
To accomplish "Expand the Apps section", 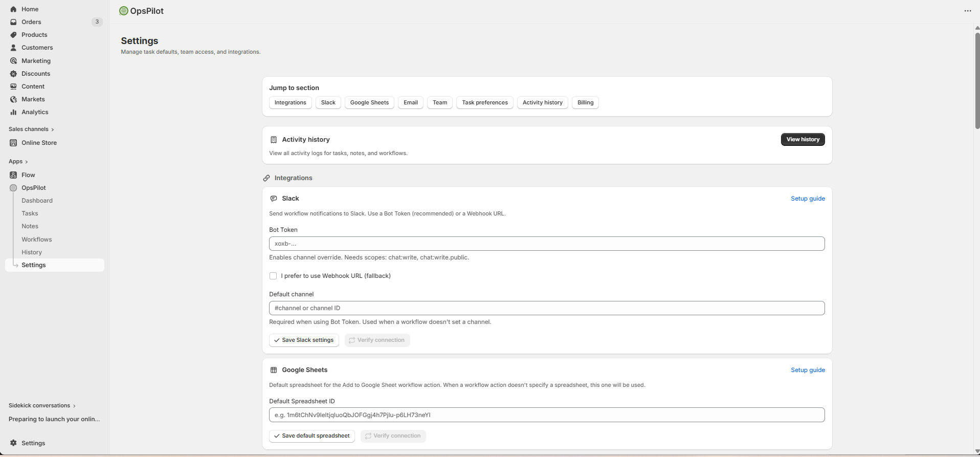I will (x=18, y=161).
